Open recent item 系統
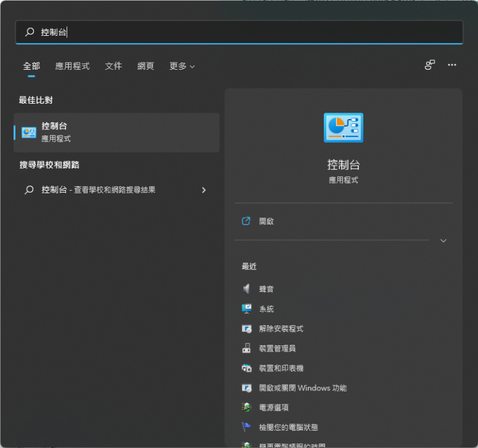Screen dimensions: 478x448 pyautogui.click(x=266, y=308)
